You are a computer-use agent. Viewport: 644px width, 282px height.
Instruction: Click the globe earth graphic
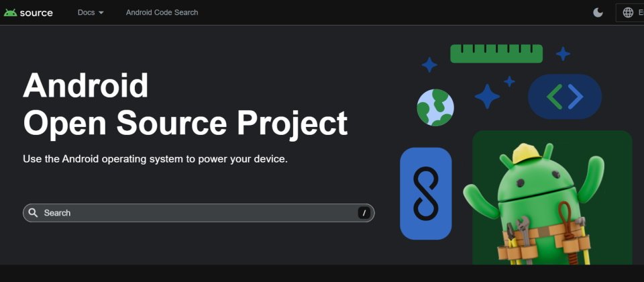coord(435,107)
